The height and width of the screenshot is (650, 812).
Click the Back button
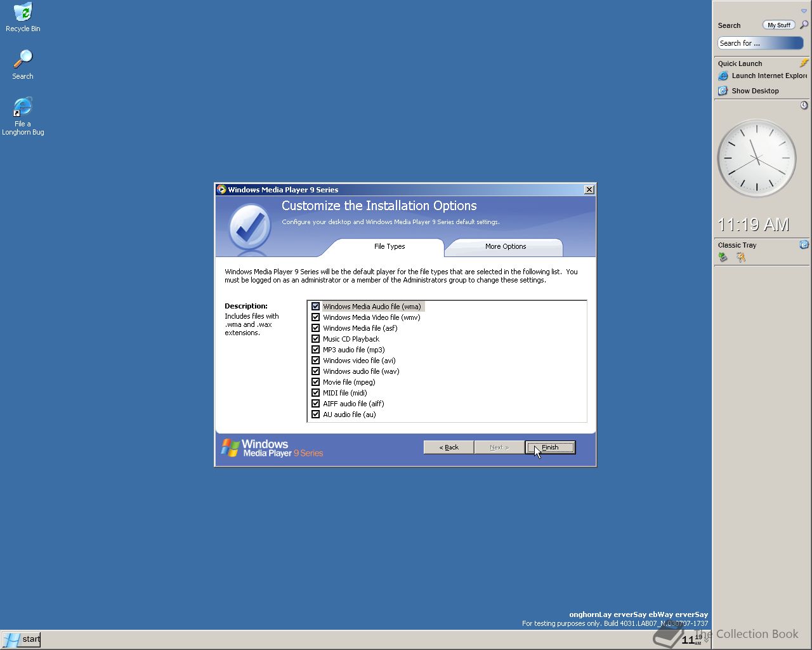point(449,447)
